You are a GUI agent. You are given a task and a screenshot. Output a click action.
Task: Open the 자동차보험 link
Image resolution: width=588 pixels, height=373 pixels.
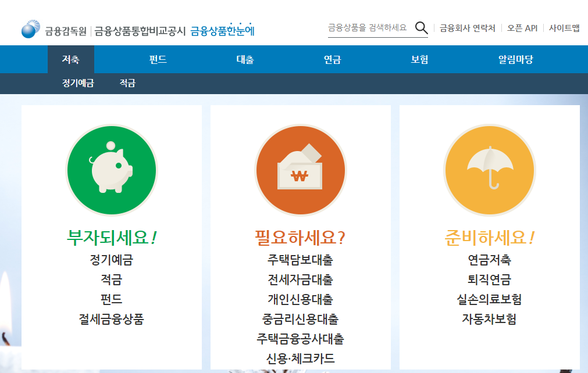coord(489,320)
